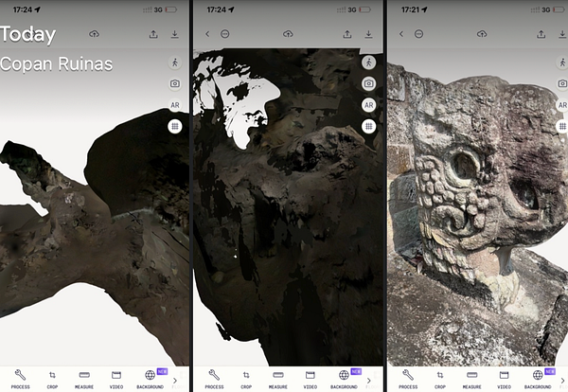The image size is (568, 392).
Task: Open AR view in left screen
Action: pos(175,105)
